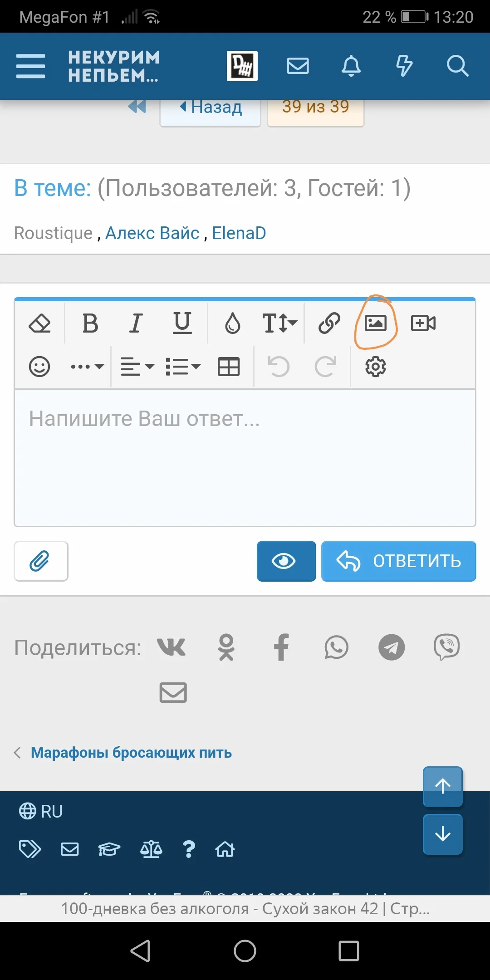
Task: Focus the reply text field
Action: click(x=245, y=457)
